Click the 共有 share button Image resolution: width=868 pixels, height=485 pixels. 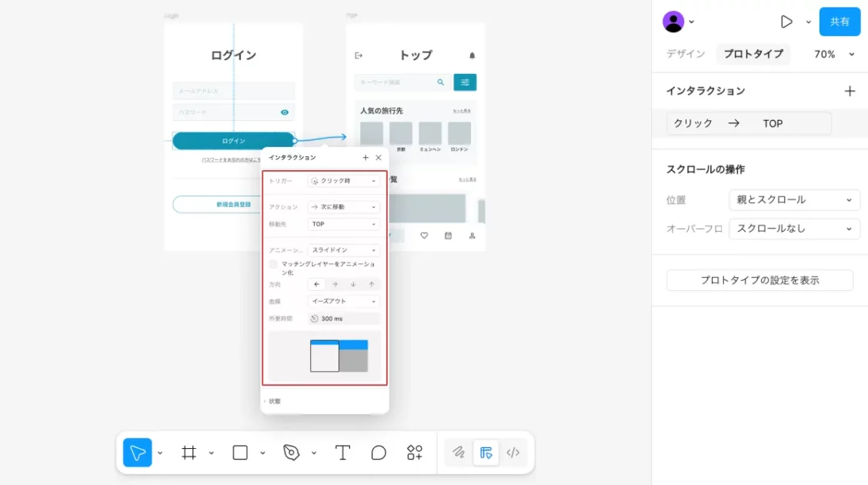tap(840, 22)
